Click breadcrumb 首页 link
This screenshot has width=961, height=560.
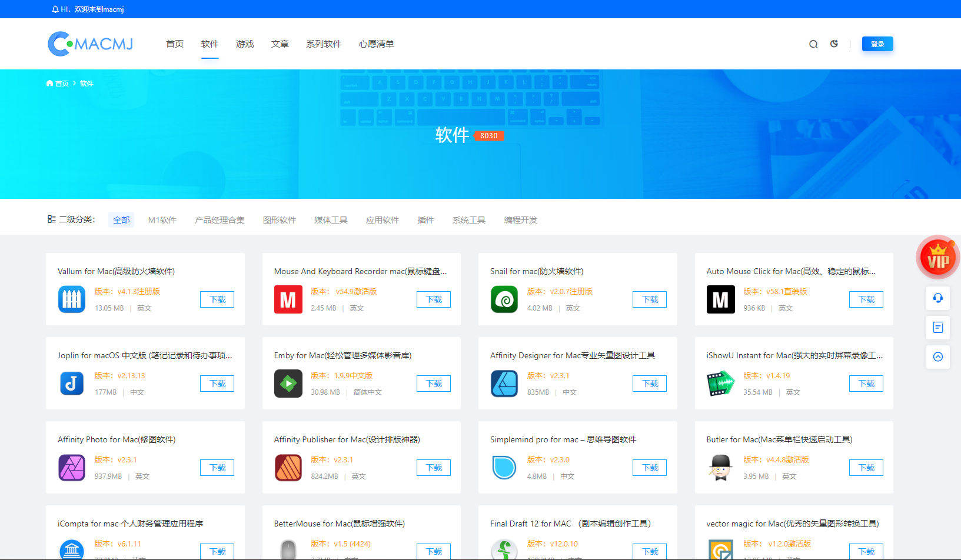point(62,84)
